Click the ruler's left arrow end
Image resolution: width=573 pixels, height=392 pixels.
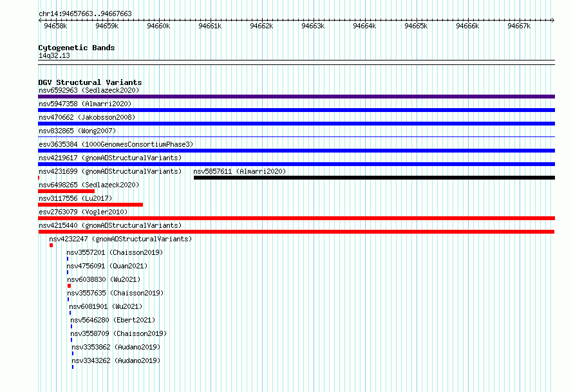pos(40,20)
